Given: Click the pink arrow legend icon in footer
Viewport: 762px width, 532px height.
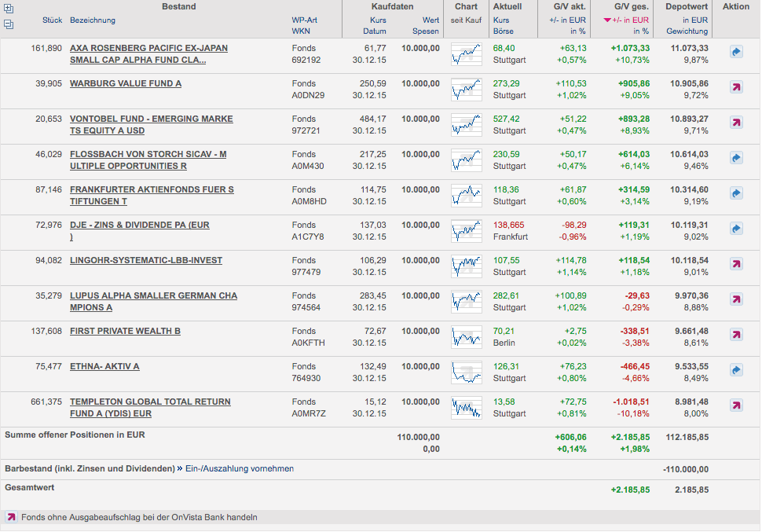Looking at the screenshot, I should click(x=11, y=517).
